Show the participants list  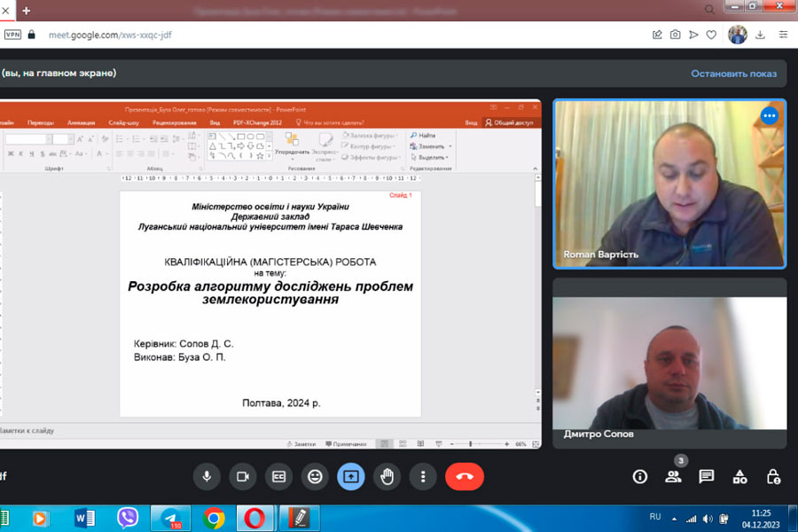[x=673, y=476]
